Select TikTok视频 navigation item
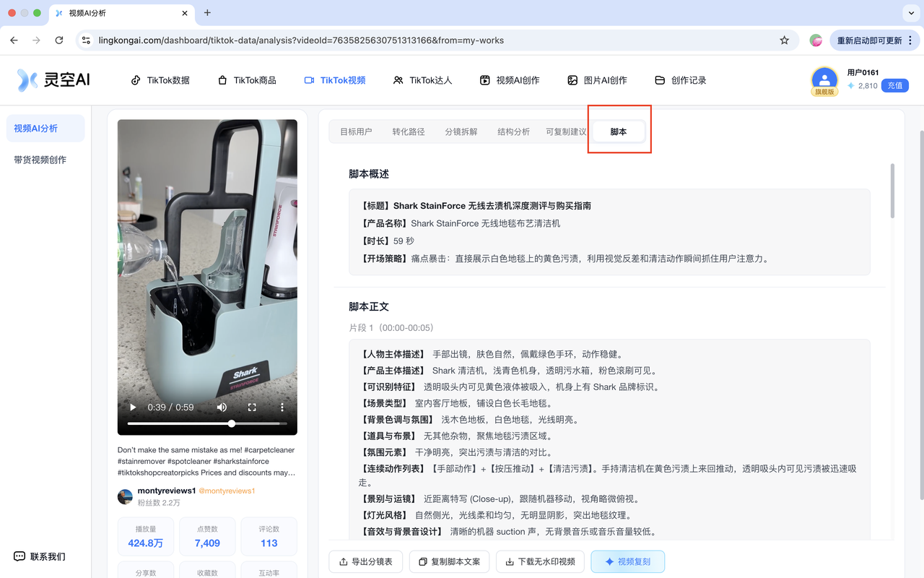Screen dimensions: 924x578 coord(335,80)
